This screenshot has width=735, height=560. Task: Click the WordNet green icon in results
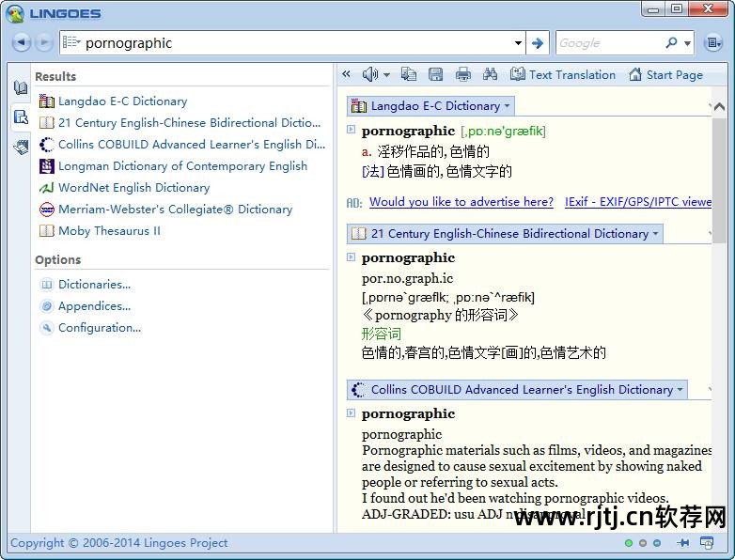[x=46, y=187]
